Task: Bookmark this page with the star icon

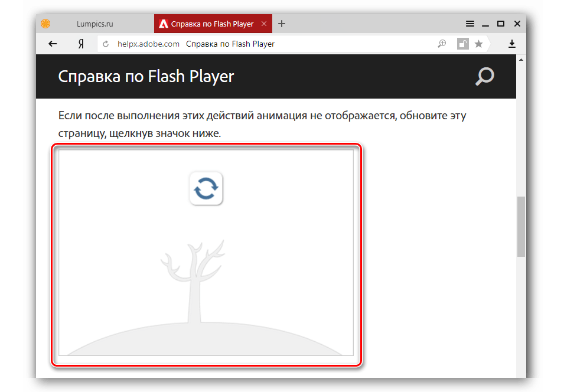Action: point(478,44)
